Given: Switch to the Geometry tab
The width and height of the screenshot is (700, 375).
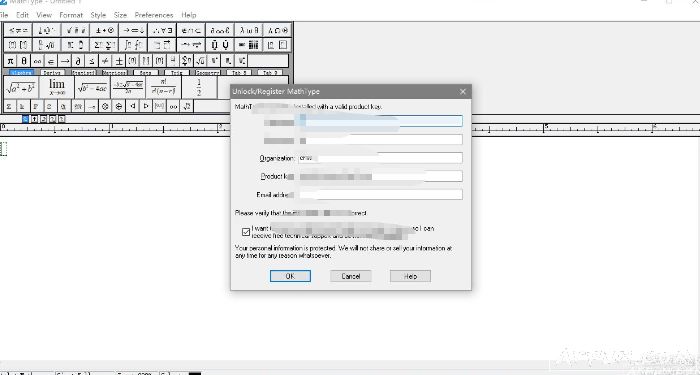Looking at the screenshot, I should click(x=208, y=72).
